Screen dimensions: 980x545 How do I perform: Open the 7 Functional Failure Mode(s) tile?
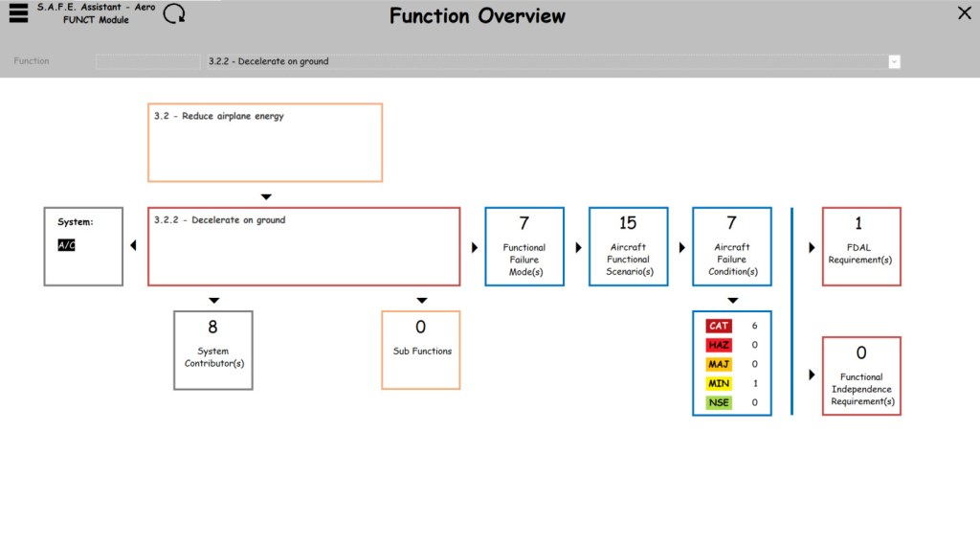click(x=523, y=246)
